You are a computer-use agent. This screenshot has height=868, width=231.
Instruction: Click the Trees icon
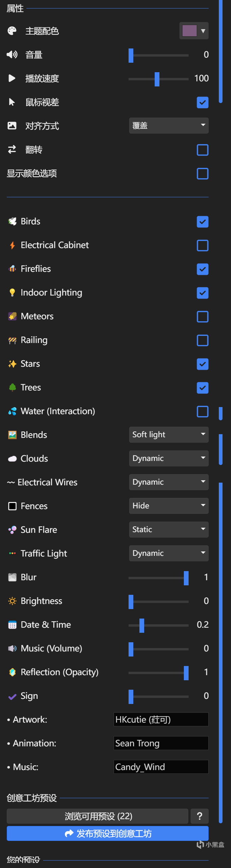[x=12, y=387]
